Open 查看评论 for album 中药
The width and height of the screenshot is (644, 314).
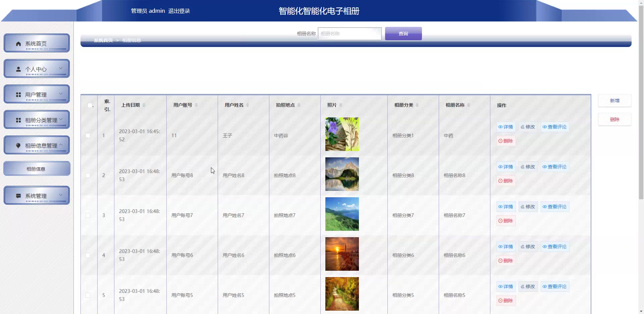coord(555,127)
